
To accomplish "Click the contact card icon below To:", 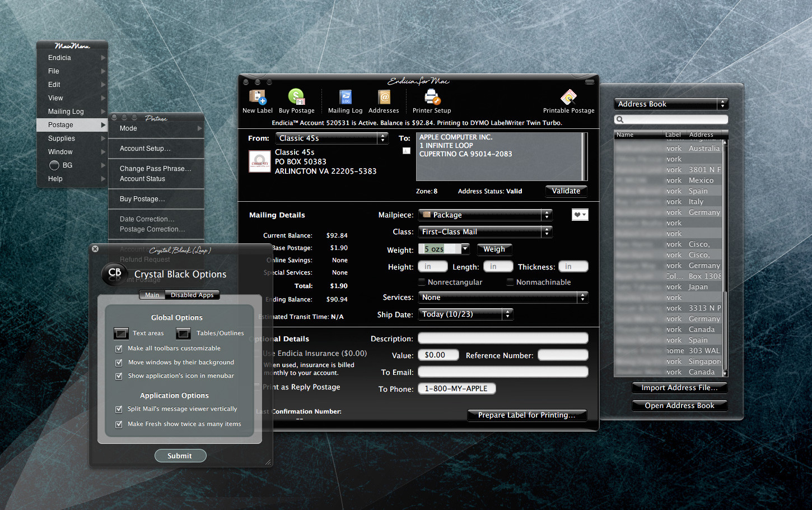I will click(407, 150).
